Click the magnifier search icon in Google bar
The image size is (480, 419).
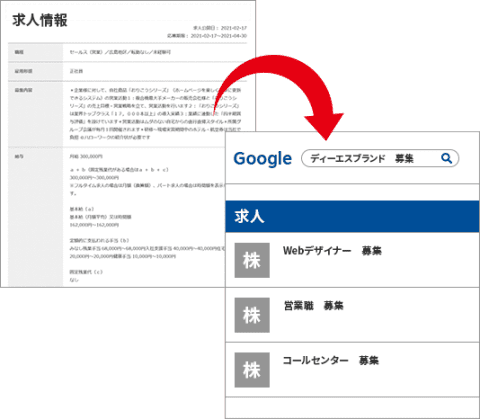[x=447, y=158]
